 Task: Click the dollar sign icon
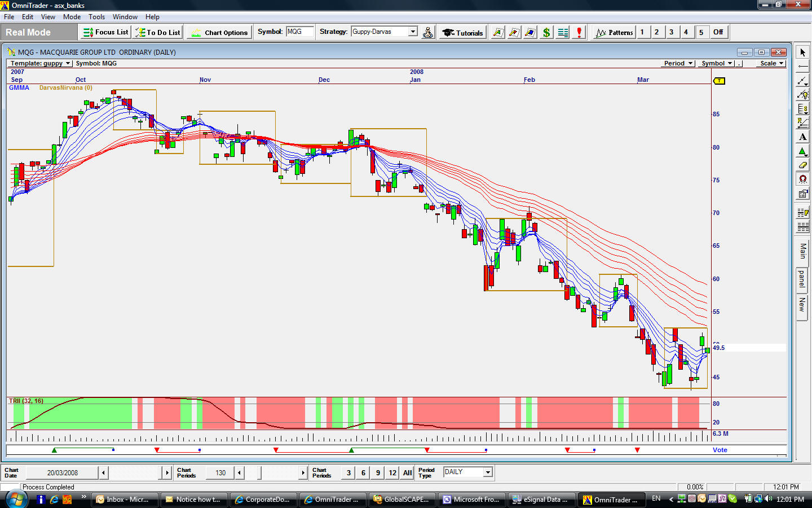click(546, 32)
